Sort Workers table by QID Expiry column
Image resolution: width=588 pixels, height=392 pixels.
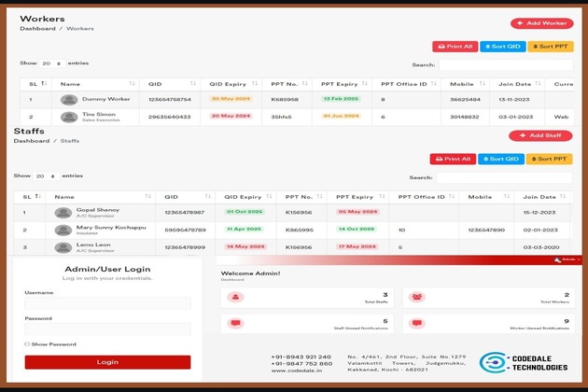coord(228,84)
